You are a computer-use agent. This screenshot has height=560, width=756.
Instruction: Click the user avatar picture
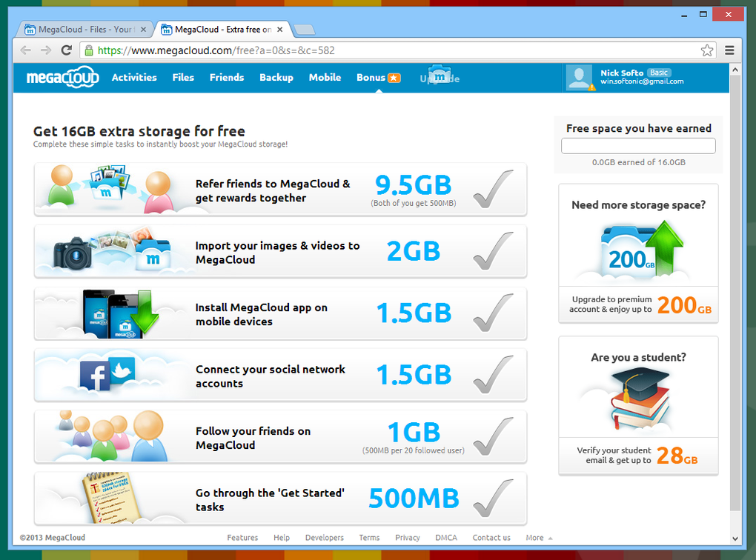coord(579,78)
